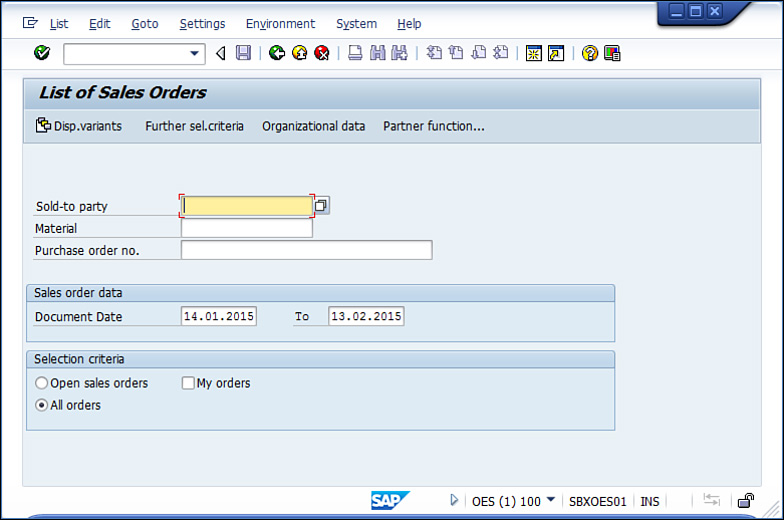Click the yellow Help question mark icon
This screenshot has height=520, width=784.
click(x=590, y=53)
